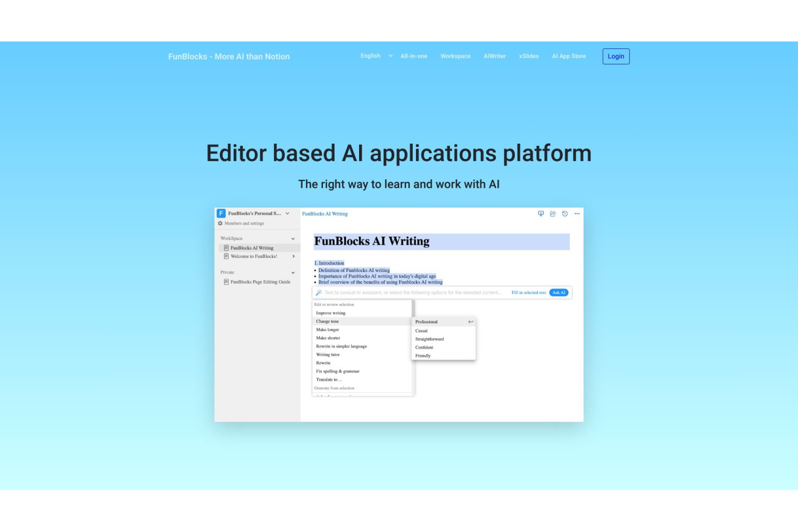Click Fill in selected text
This screenshot has width=798, height=532.
(528, 293)
